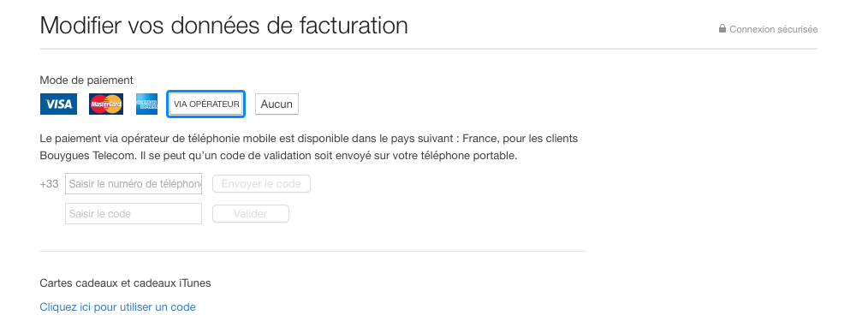Select the Visa card payment icon
Viewport: 868px width, 333px height.
pos(59,104)
